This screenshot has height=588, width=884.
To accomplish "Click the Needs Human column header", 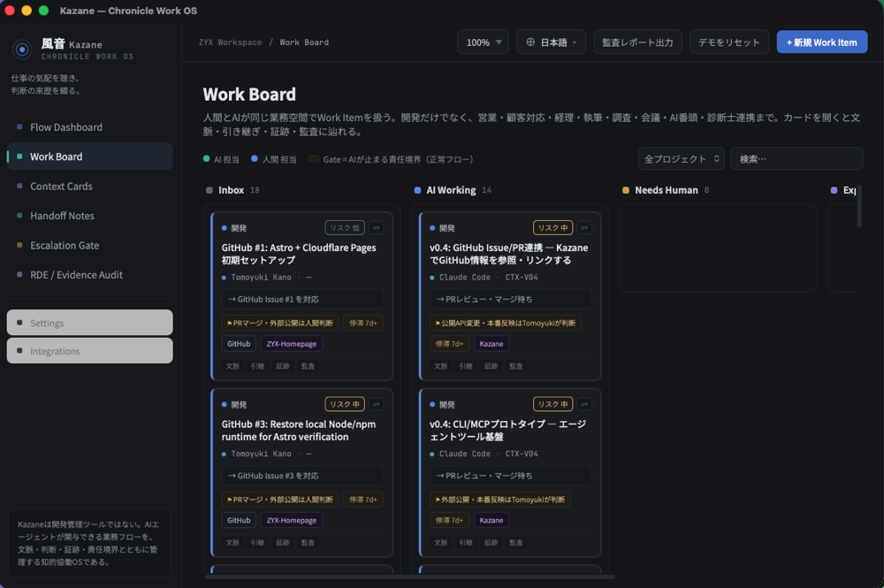I will (666, 190).
